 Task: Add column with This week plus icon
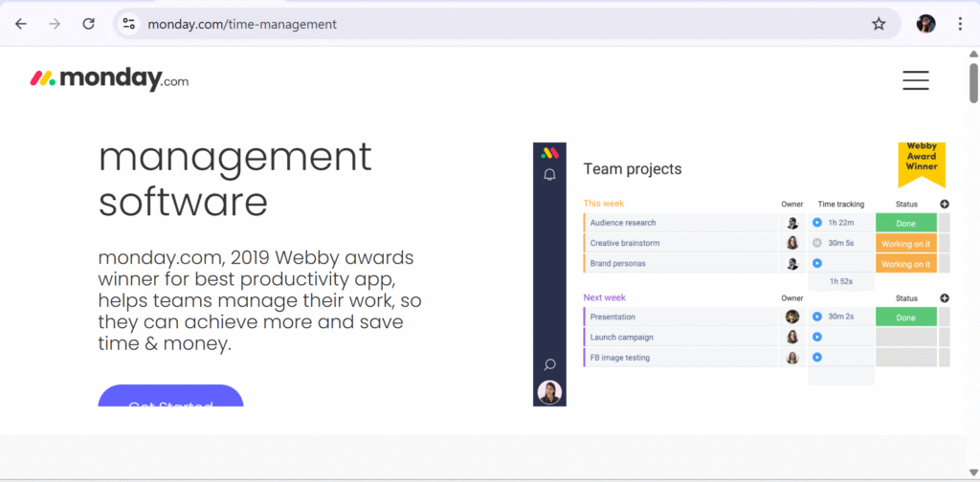(945, 204)
